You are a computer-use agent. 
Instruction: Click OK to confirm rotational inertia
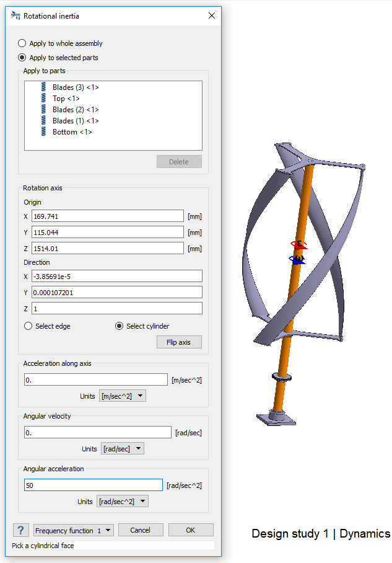(x=190, y=530)
